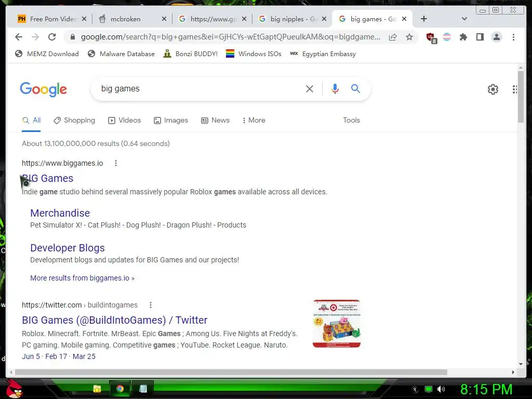The width and height of the screenshot is (532, 399).
Task: Select the News results filter
Action: pyautogui.click(x=215, y=121)
